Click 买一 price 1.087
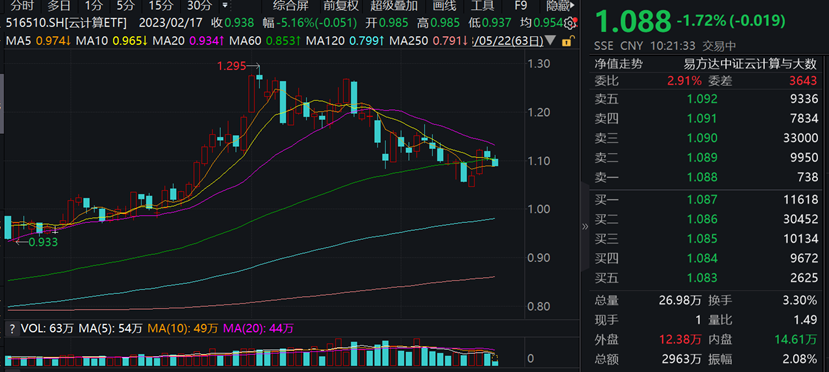 click(x=702, y=200)
